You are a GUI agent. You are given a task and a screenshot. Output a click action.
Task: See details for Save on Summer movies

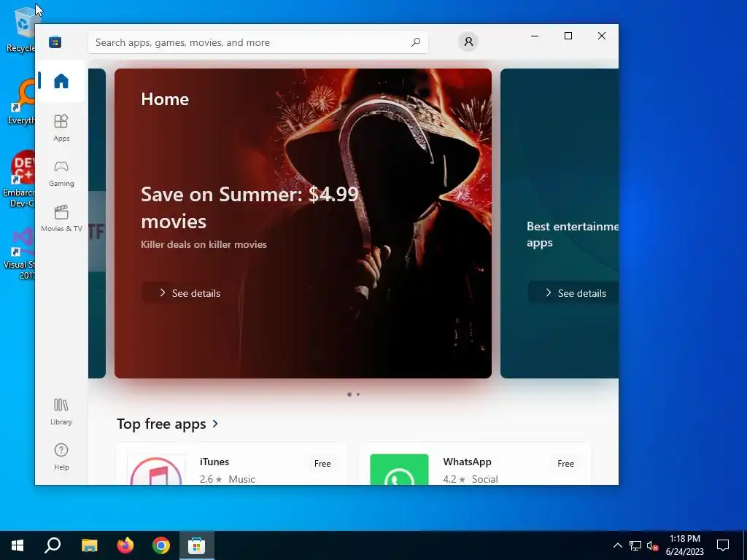click(x=190, y=293)
